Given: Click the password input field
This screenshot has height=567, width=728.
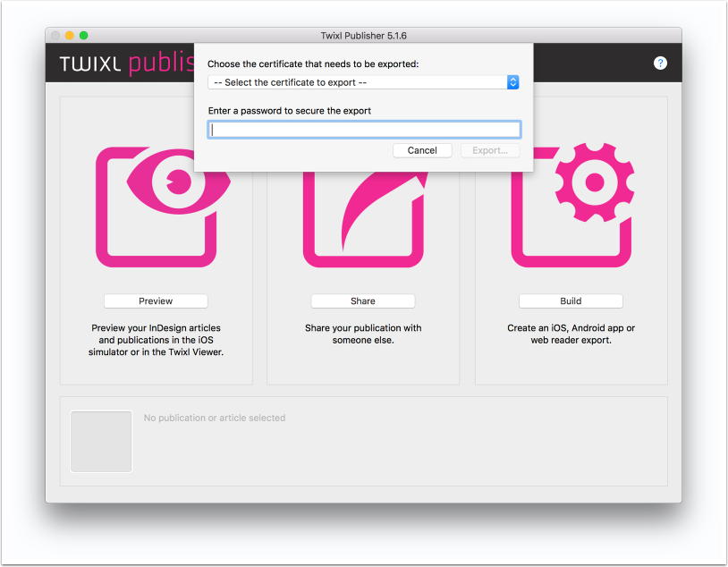Looking at the screenshot, I should pyautogui.click(x=365, y=130).
